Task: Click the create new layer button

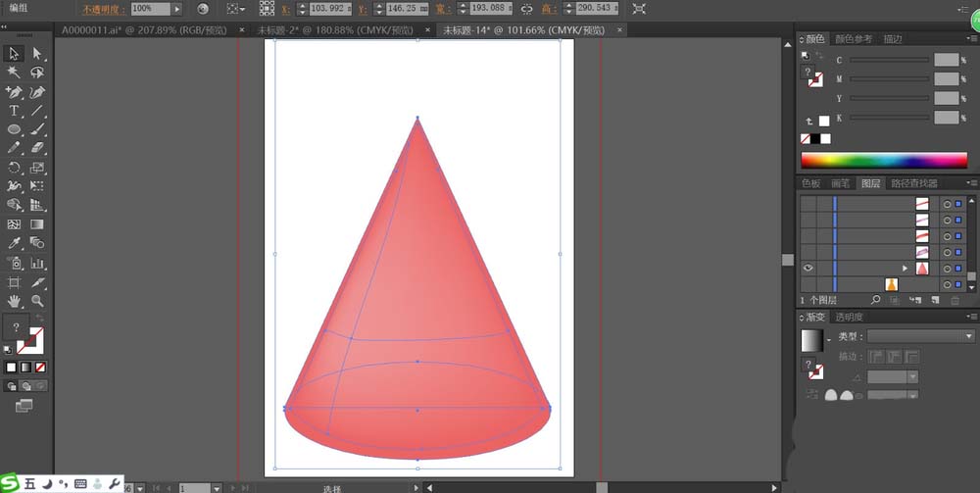Action: tap(935, 300)
